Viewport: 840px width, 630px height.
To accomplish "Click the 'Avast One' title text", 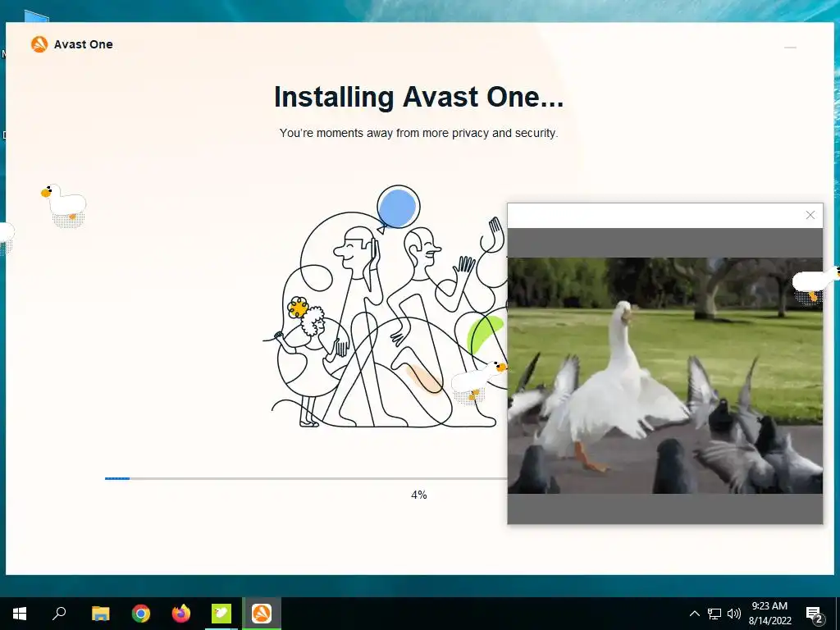I will point(84,44).
